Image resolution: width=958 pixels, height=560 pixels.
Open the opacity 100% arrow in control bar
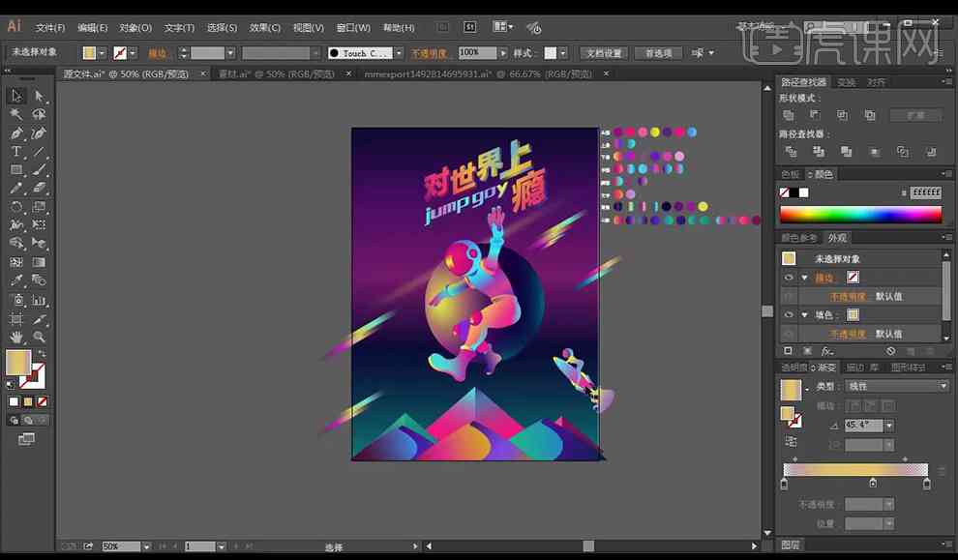[x=503, y=53]
